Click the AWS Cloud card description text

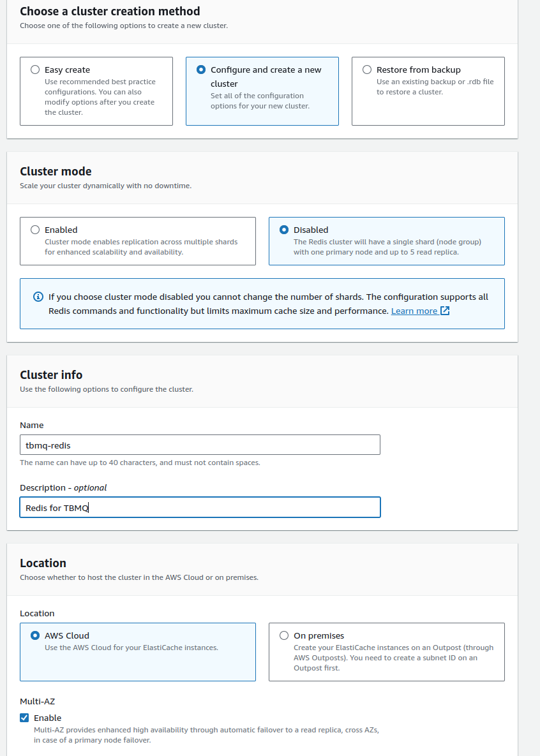[x=131, y=648]
